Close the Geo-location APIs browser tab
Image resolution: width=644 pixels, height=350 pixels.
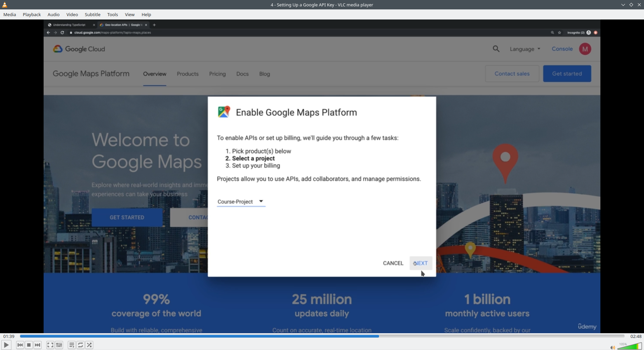[146, 25]
